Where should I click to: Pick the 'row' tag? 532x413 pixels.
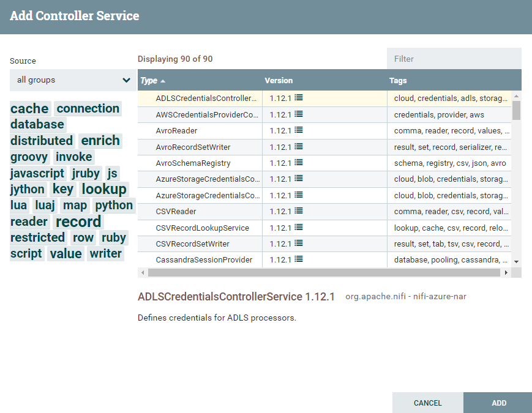pos(83,237)
